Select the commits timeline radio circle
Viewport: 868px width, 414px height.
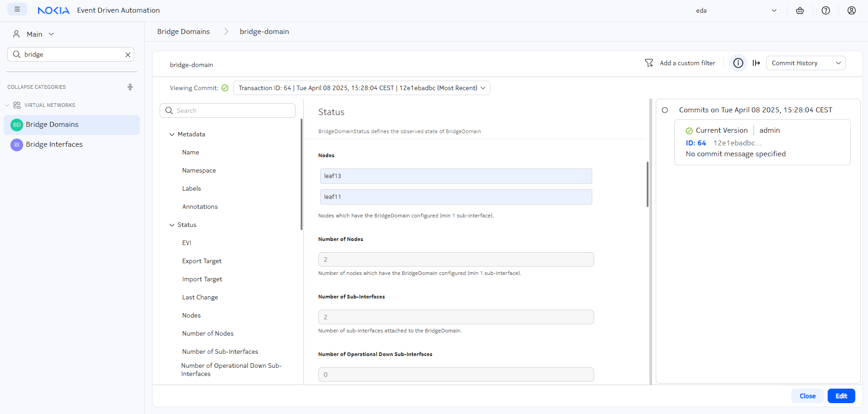click(x=665, y=110)
